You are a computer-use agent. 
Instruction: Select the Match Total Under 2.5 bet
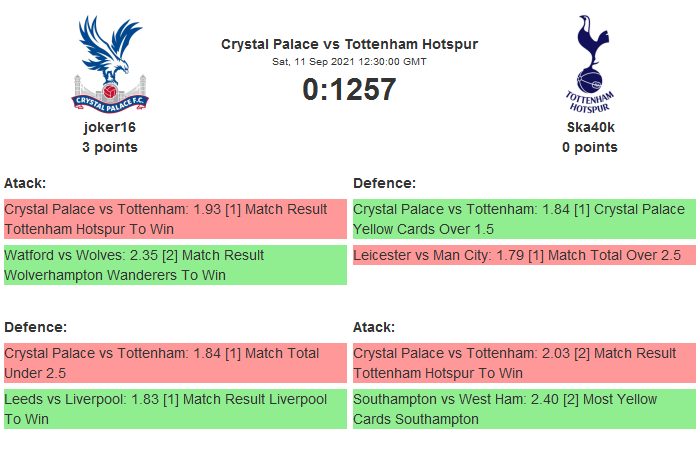(x=175, y=363)
